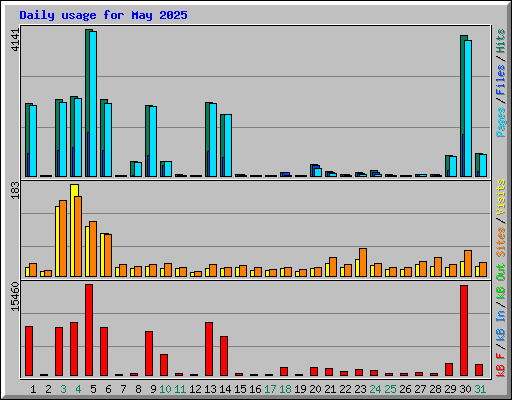Click the orange sites bar for day 6
This screenshot has width=512, height=400.
(108, 255)
